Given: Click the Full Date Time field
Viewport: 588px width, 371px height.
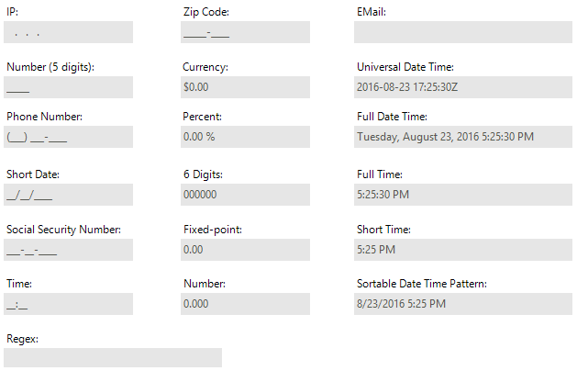Looking at the screenshot, I should (x=463, y=137).
